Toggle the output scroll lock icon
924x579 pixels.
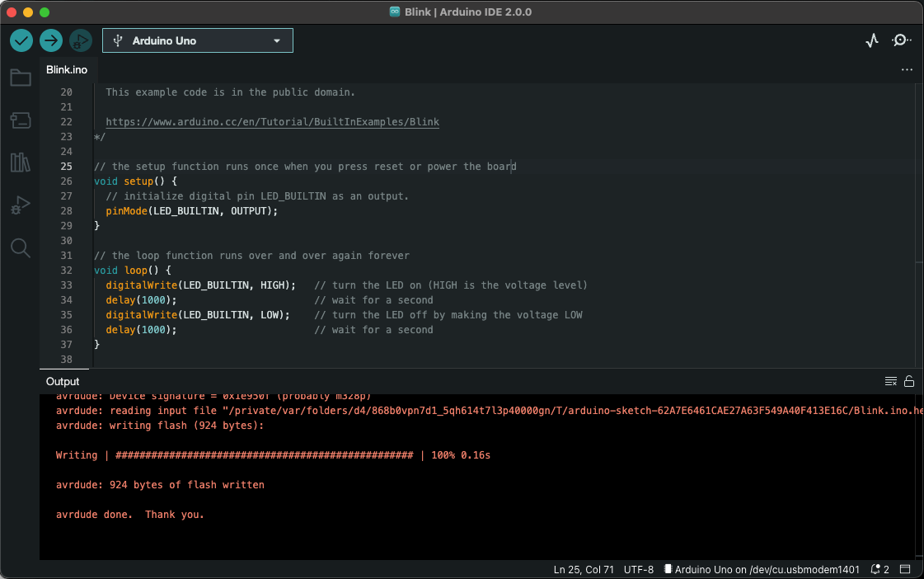pyautogui.click(x=909, y=381)
